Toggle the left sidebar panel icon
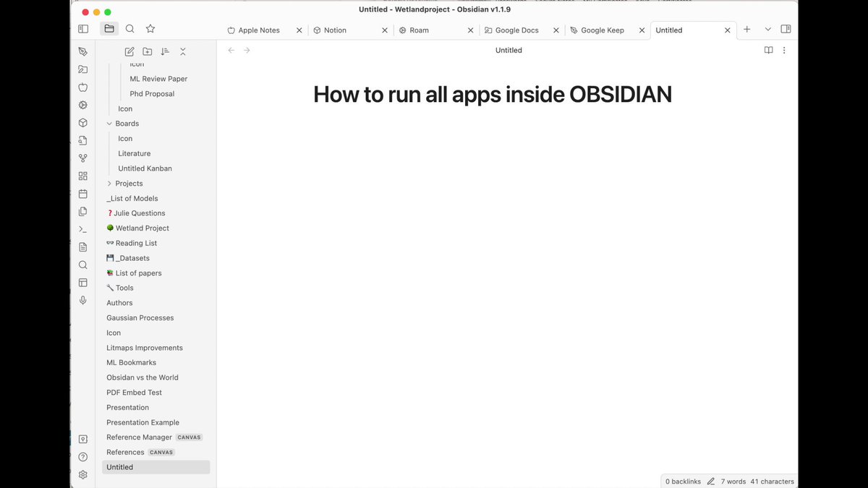The width and height of the screenshot is (868, 488). [x=83, y=29]
